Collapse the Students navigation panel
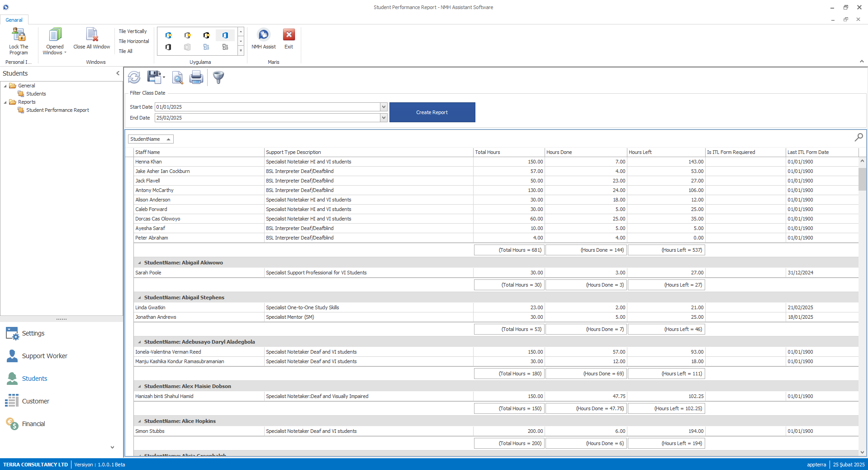This screenshot has width=868, height=470. (118, 73)
